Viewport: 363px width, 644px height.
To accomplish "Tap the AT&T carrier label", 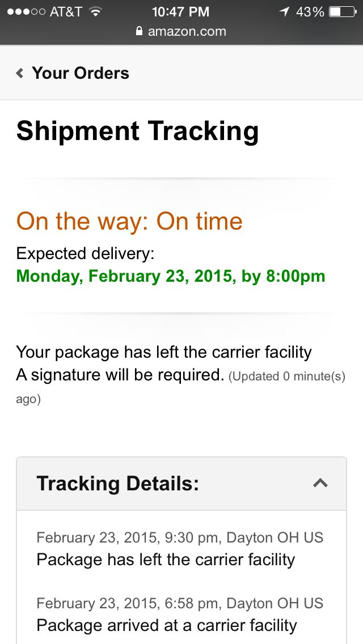I will (x=66, y=11).
